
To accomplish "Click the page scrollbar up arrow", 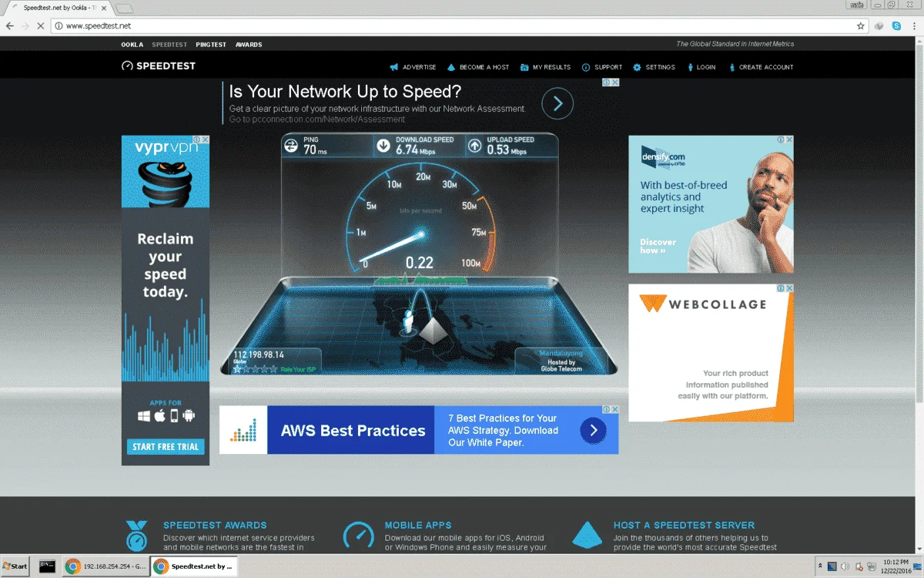I will click(x=919, y=42).
